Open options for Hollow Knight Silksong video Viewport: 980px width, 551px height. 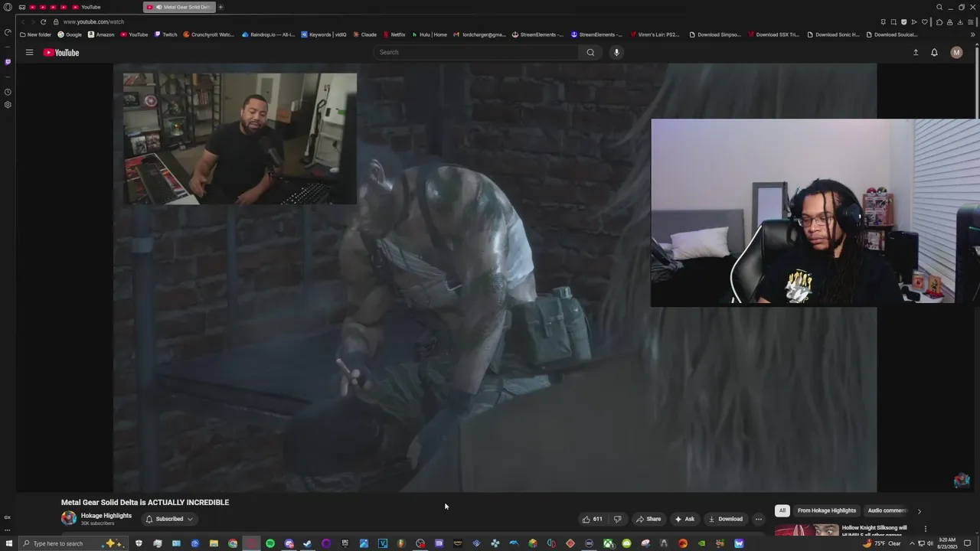click(925, 529)
